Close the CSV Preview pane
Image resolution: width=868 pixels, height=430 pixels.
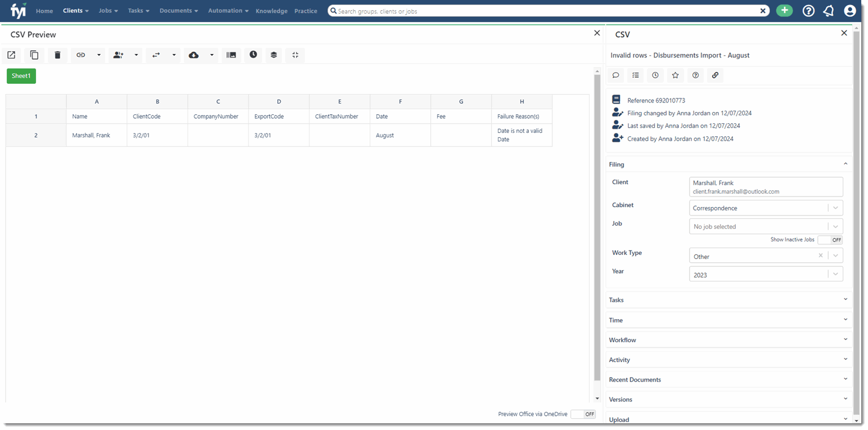(597, 33)
